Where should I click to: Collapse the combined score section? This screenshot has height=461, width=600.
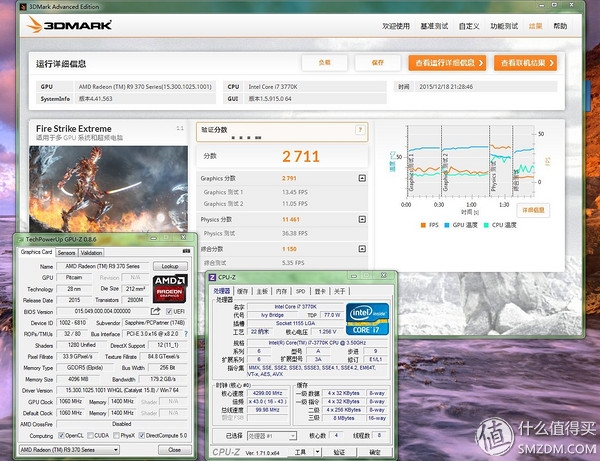[362, 249]
